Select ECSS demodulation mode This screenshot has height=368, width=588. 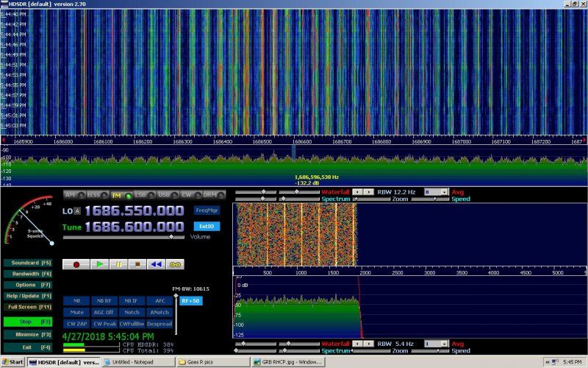tap(98, 195)
